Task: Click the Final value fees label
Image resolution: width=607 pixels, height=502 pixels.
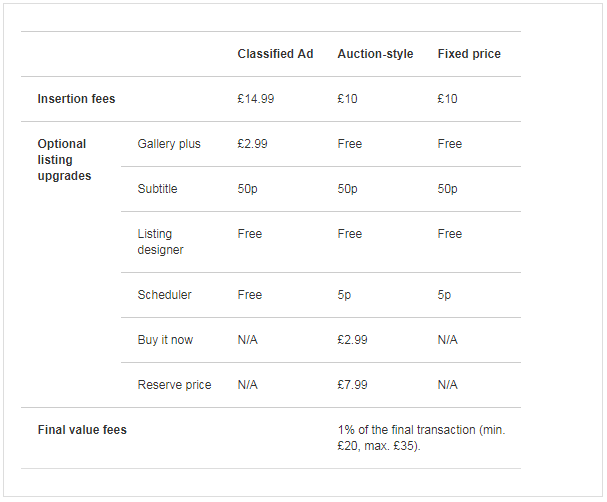Action: tap(82, 430)
